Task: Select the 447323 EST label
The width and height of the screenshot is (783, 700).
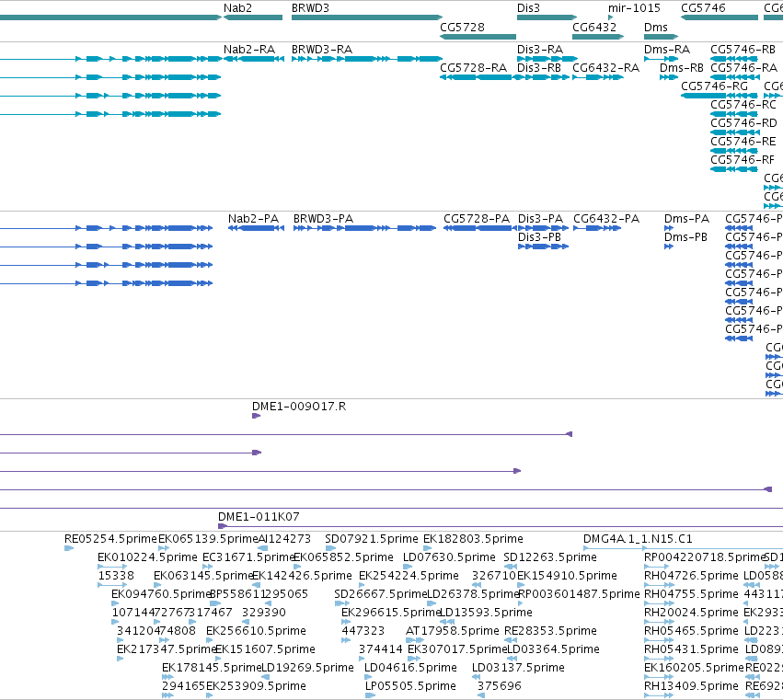Action: click(x=363, y=631)
